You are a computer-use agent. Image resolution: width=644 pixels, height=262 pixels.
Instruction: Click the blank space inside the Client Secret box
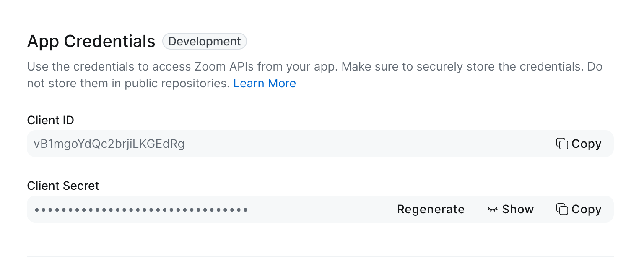(x=319, y=209)
